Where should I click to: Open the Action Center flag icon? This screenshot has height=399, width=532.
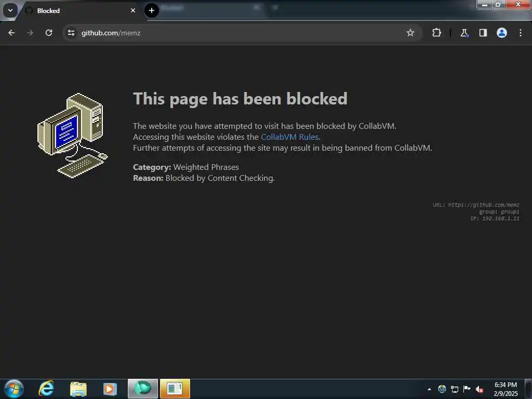click(467, 389)
